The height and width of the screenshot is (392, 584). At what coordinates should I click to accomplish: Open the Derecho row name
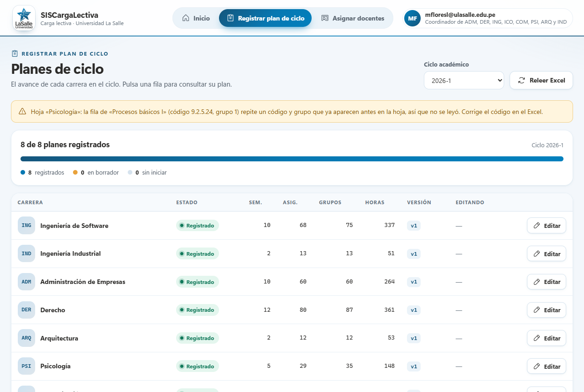tap(53, 310)
